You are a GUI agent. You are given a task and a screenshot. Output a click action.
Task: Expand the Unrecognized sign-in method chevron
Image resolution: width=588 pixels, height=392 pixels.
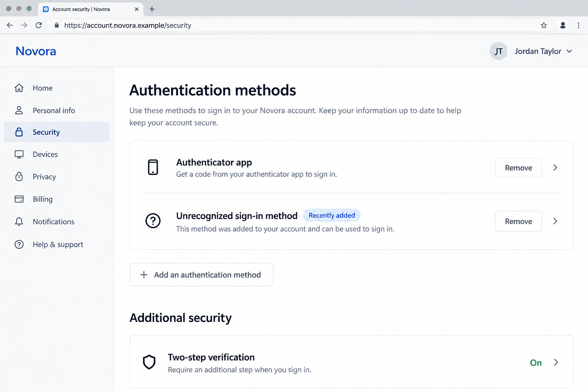(555, 221)
